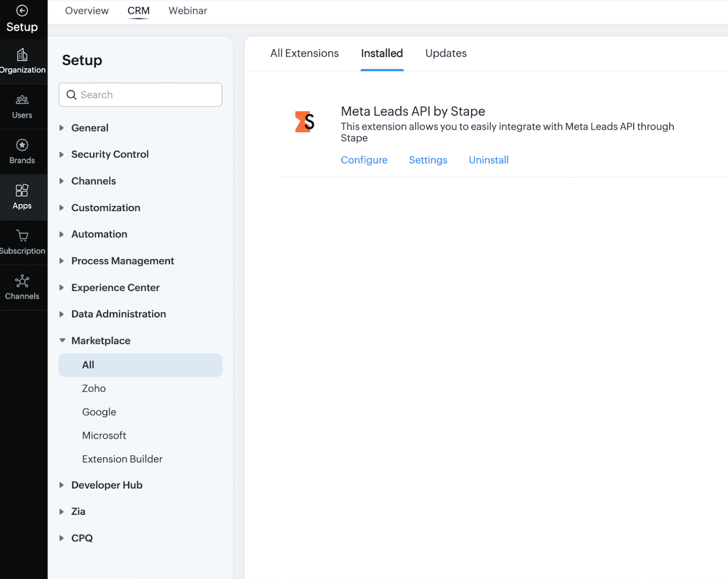Viewport: 728px width, 579px height.
Task: Open the Brands star icon
Action: (x=22, y=145)
